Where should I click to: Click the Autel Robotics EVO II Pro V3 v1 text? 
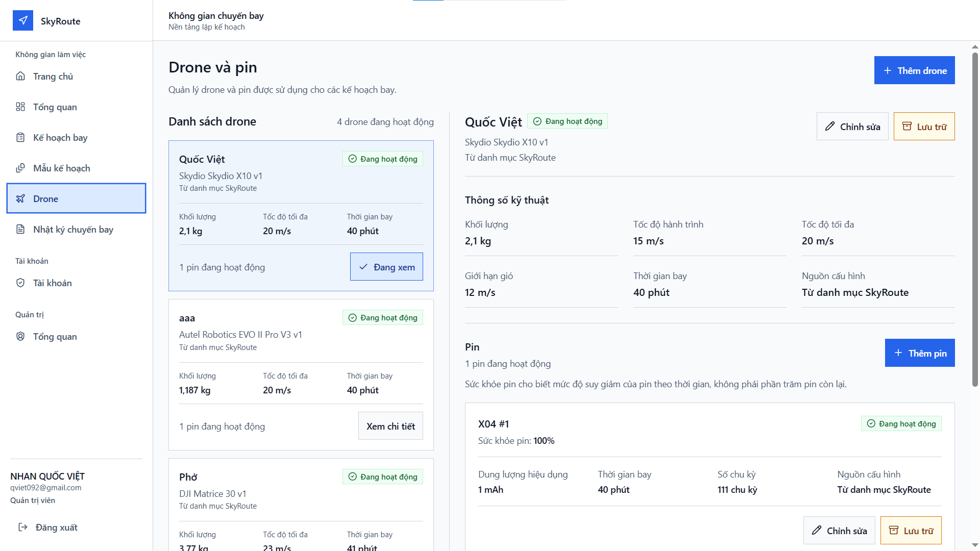point(240,335)
